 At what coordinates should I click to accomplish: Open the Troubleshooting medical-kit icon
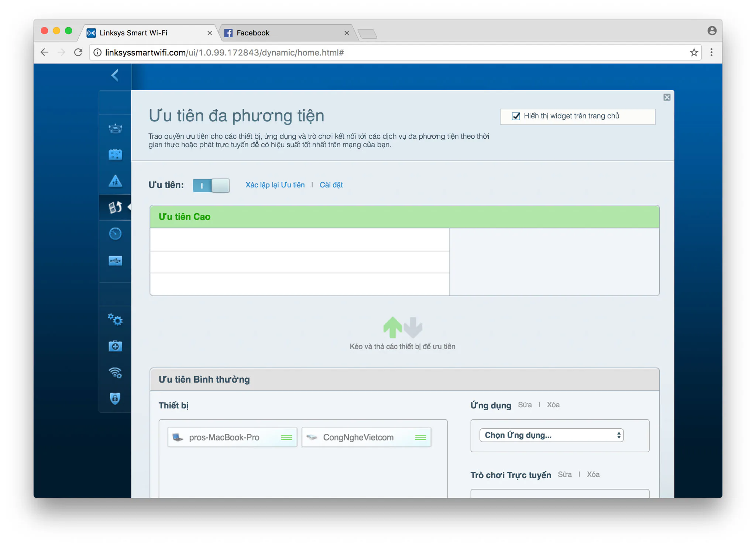coord(115,346)
